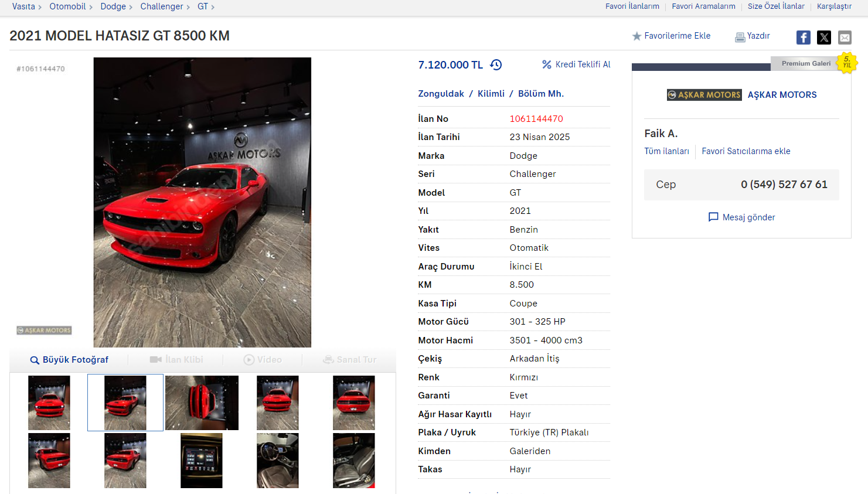Viewport: 868px width, 494px height.
Task: Click the 5. Yıl gold badge
Action: coord(847,63)
